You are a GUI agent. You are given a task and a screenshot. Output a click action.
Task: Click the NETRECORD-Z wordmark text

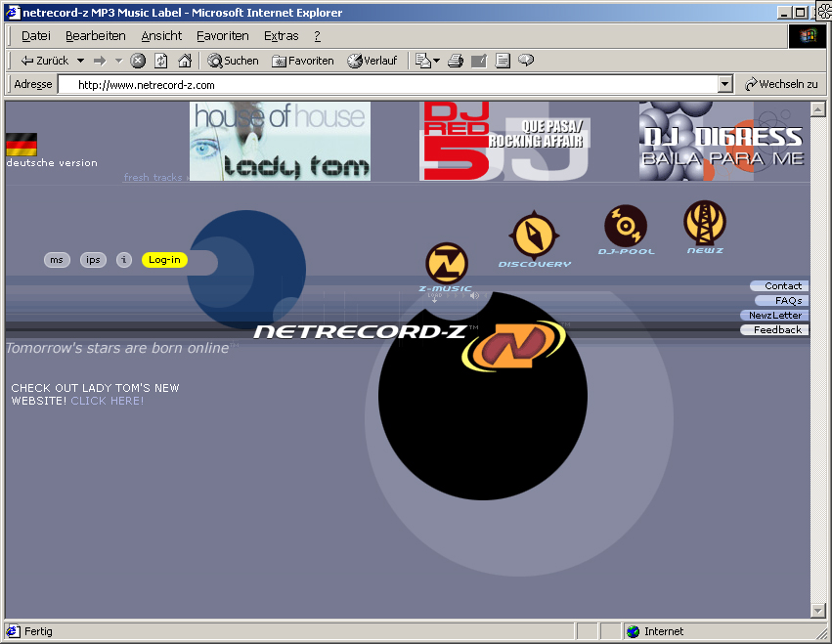(361, 332)
